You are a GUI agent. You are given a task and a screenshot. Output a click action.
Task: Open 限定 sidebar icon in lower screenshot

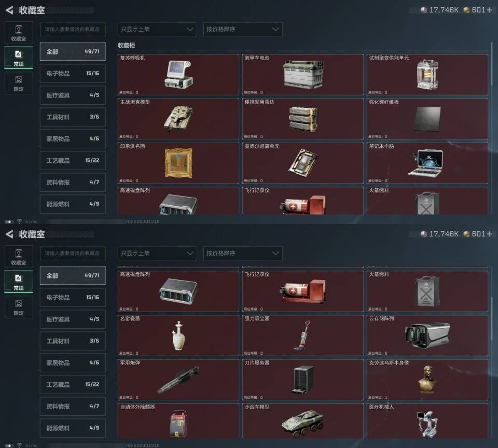coord(19,307)
